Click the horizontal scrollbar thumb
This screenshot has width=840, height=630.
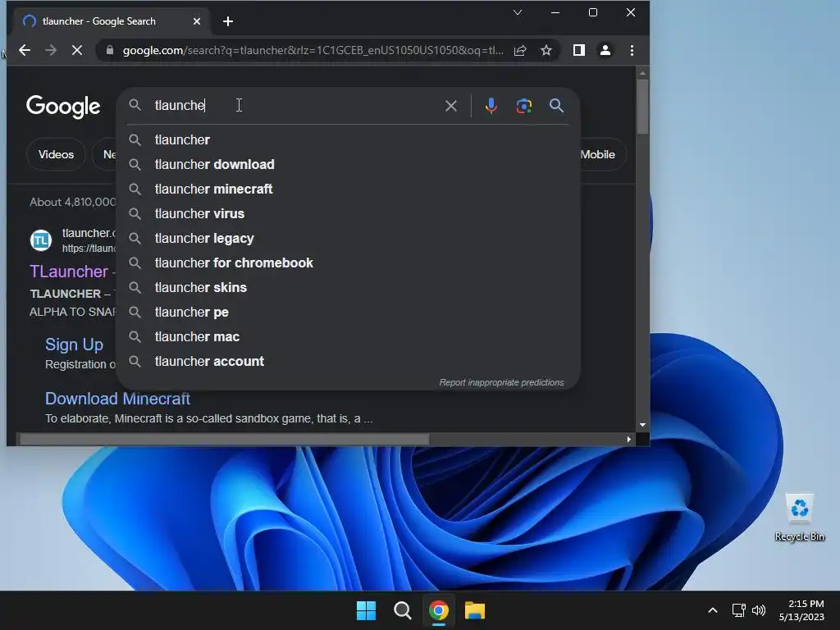[x=225, y=440]
